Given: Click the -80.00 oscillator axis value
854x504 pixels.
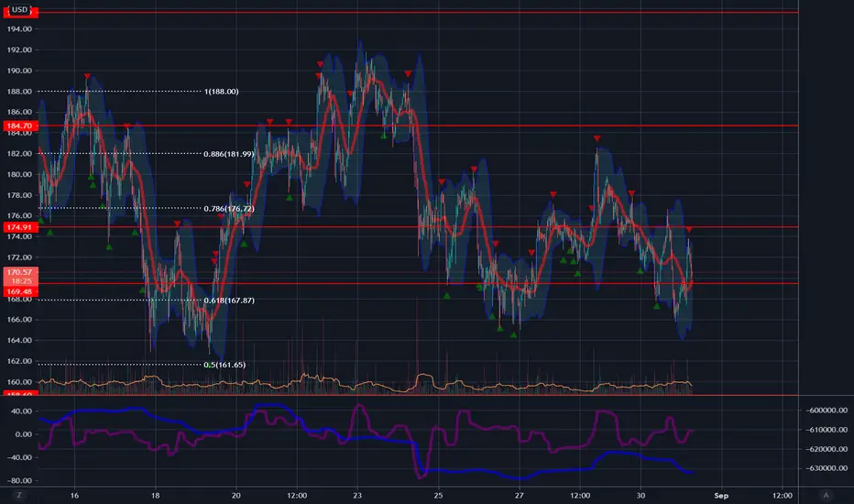Looking at the screenshot, I should pos(19,480).
